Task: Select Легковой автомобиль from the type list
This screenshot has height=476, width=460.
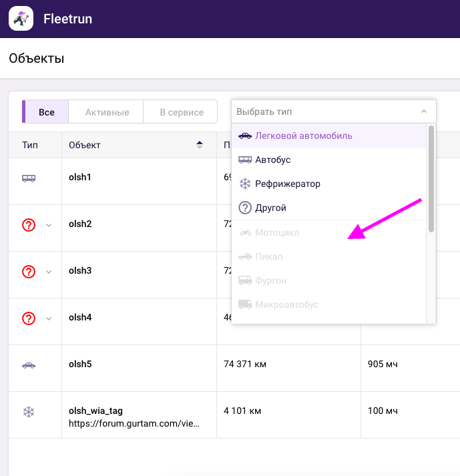Action: [x=303, y=136]
